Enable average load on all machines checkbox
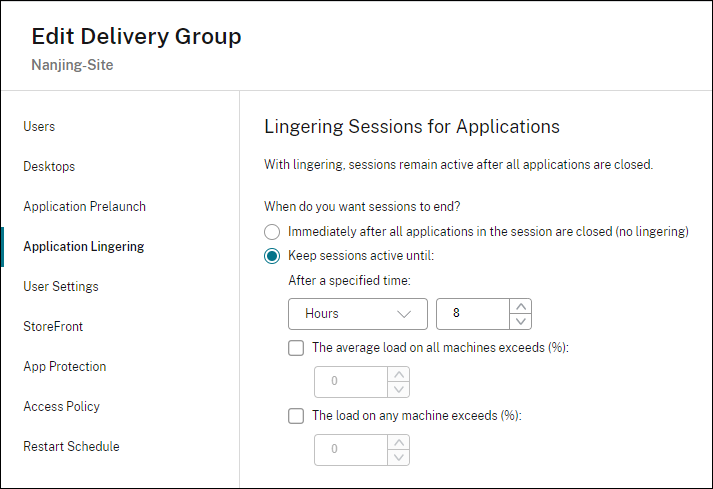The height and width of the screenshot is (489, 713). click(x=296, y=348)
